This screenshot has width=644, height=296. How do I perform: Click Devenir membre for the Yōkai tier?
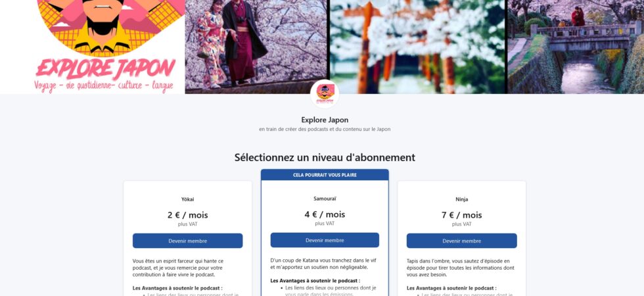(188, 241)
